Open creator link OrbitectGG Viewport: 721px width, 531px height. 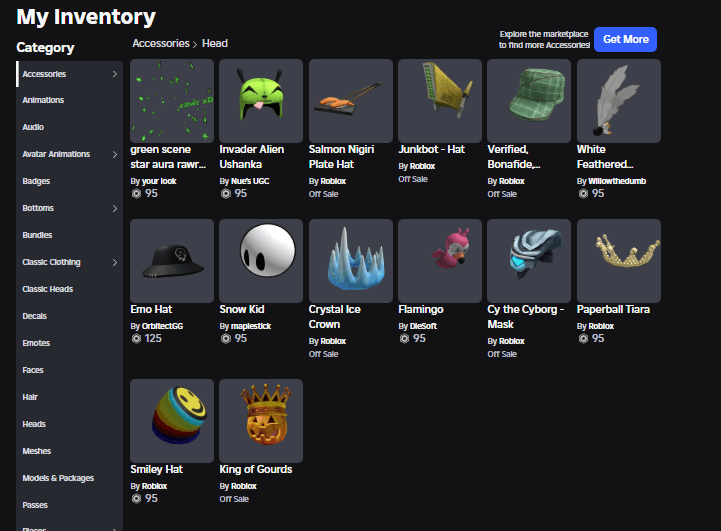[x=162, y=326]
